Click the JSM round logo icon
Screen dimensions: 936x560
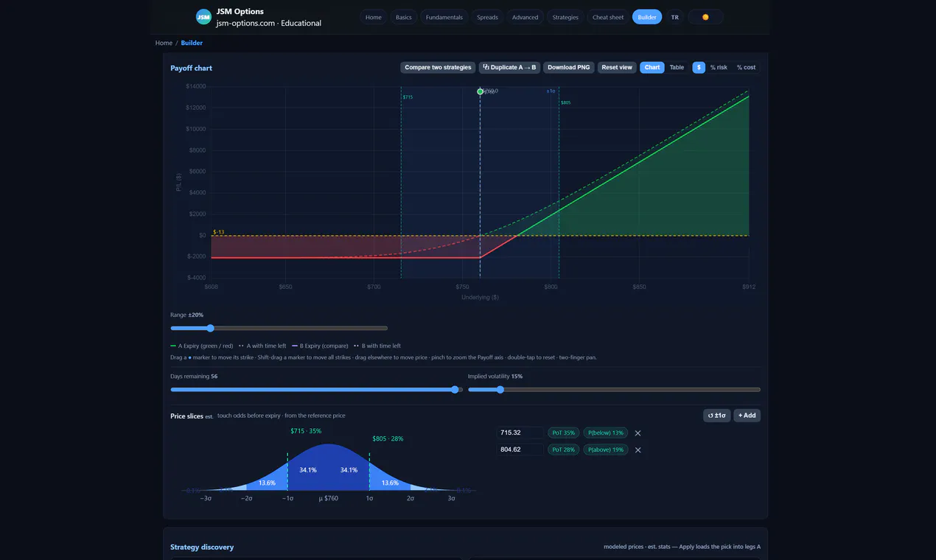(x=203, y=17)
